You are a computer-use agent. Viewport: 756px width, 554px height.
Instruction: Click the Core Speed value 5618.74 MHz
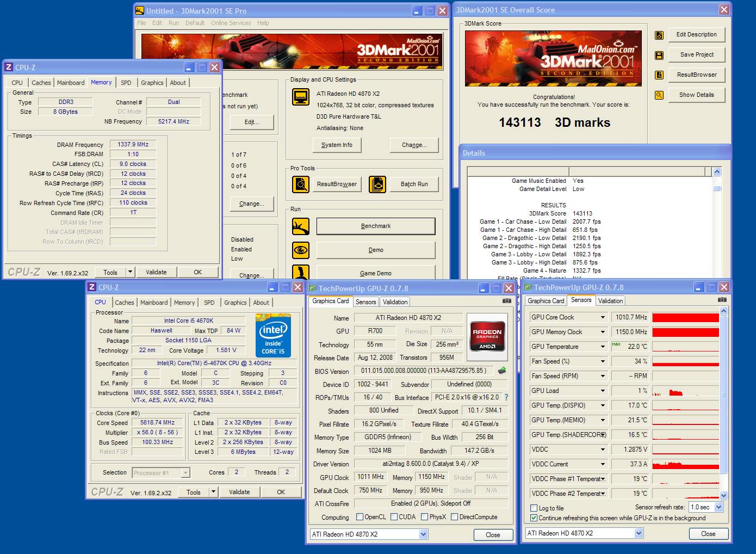158,423
